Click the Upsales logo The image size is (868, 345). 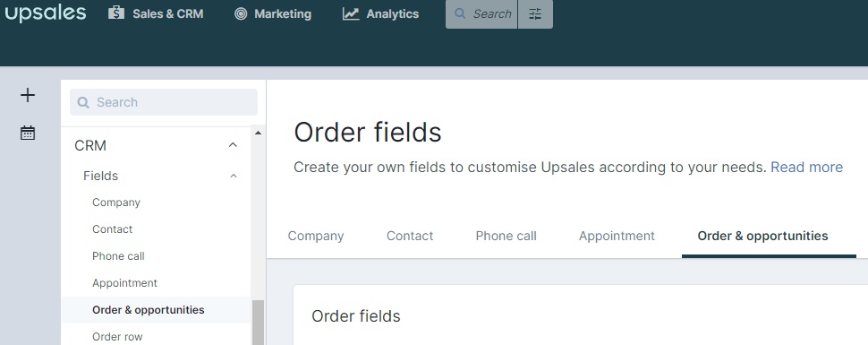pos(46,13)
